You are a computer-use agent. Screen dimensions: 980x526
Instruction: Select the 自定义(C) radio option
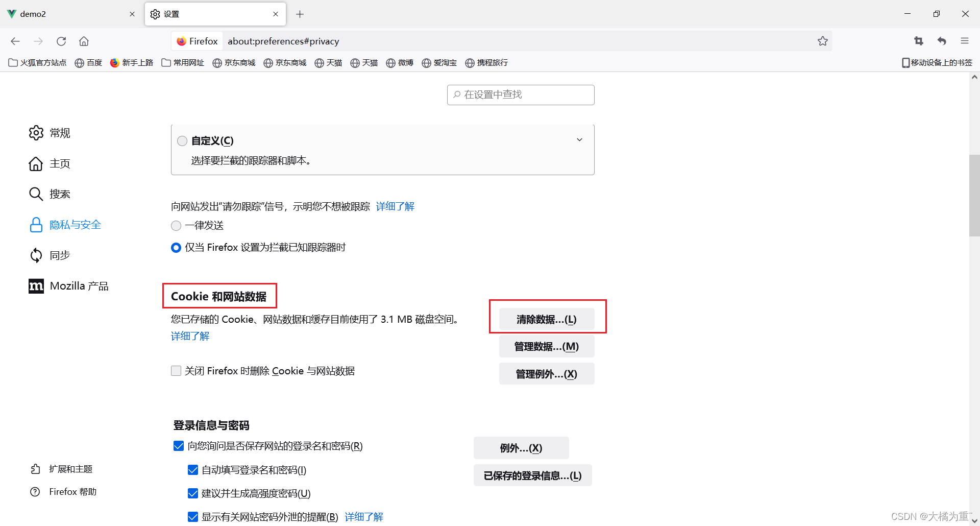(182, 141)
